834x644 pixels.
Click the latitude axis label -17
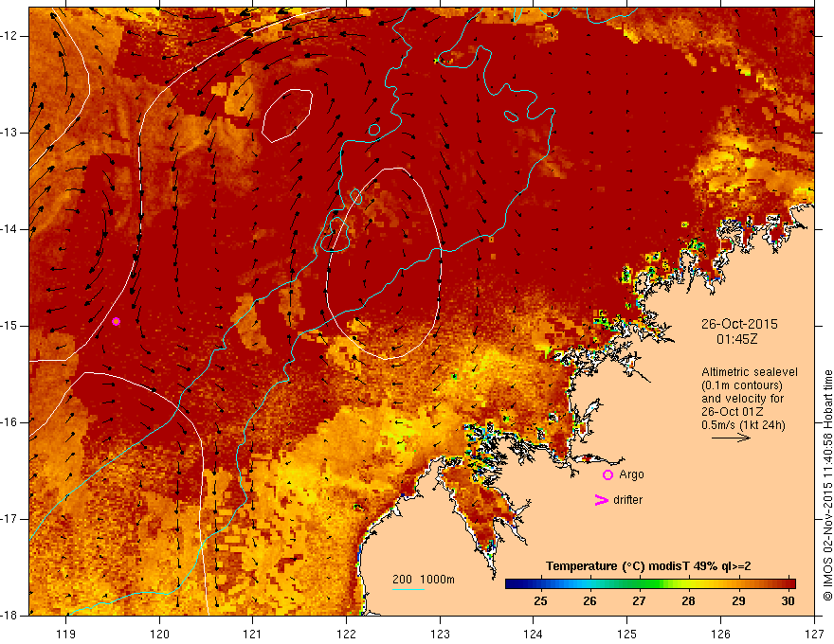[9, 519]
